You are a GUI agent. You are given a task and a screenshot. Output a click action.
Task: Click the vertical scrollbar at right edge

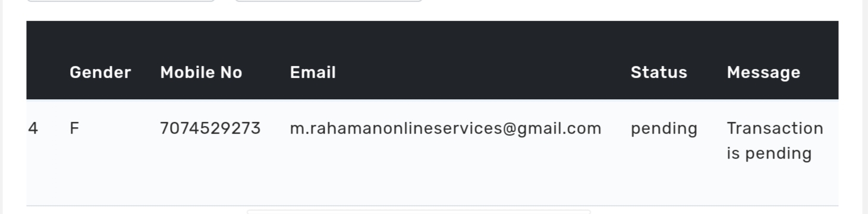tap(865, 107)
